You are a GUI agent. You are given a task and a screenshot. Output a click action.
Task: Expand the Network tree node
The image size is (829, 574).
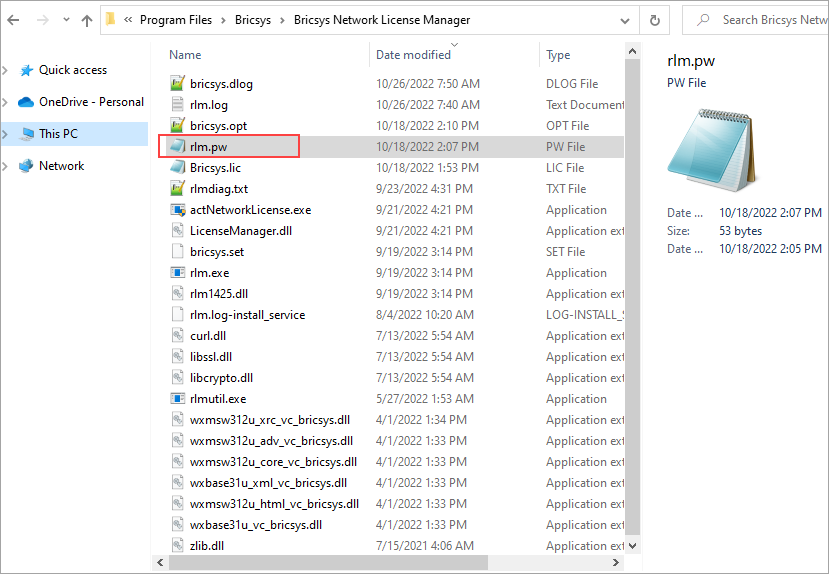(6, 166)
